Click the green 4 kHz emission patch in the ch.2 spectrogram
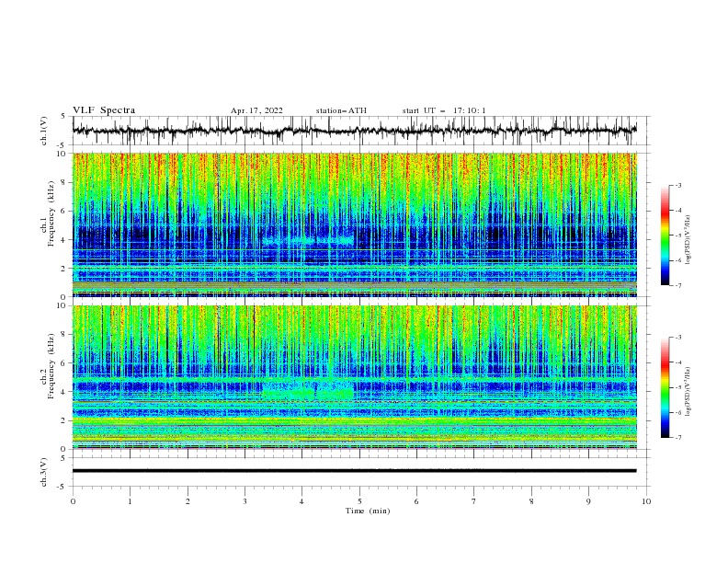728x563 pixels. pos(308,394)
